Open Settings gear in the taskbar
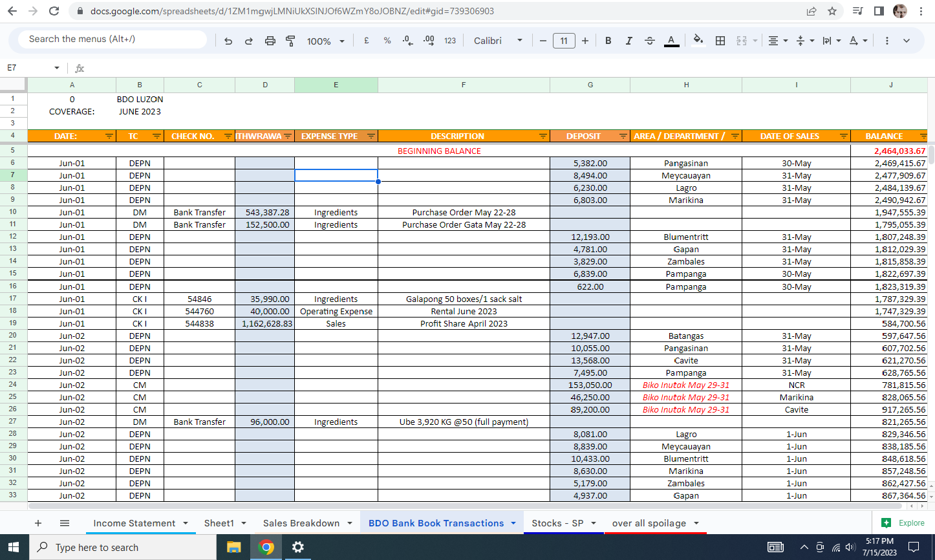This screenshot has height=560, width=935. click(297, 547)
